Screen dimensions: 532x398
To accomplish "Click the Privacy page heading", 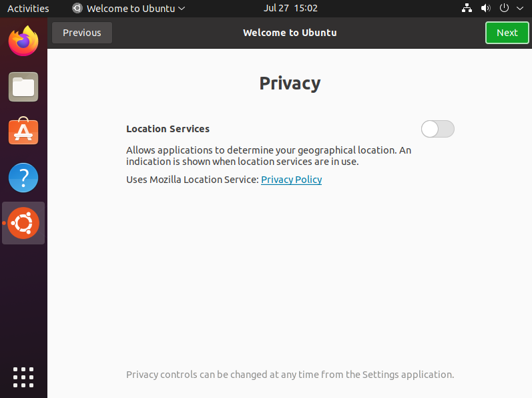I will click(x=290, y=83).
